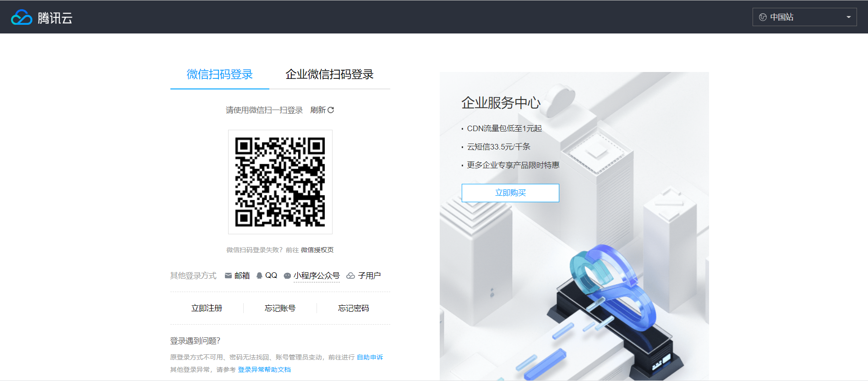Click the blue cloud sculpture in banner

(x=612, y=287)
